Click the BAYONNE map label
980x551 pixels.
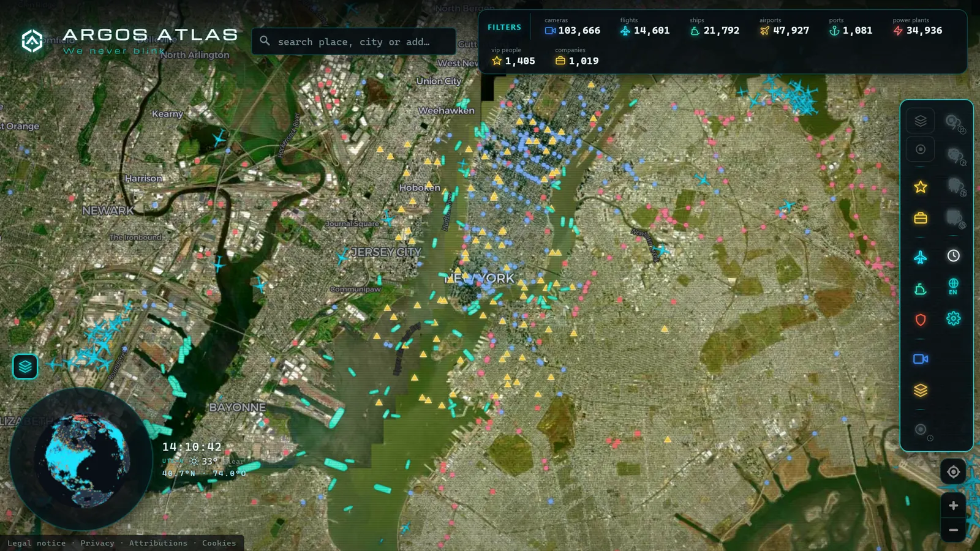(x=237, y=407)
